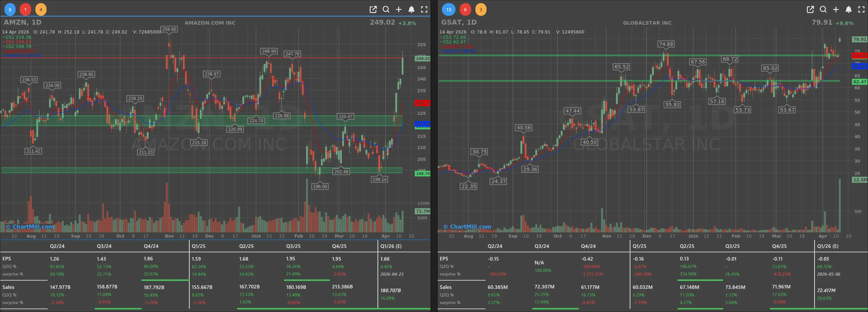The width and height of the screenshot is (868, 312).
Task: Open ChartMill.com link on AMZN chart
Action: tap(30, 227)
